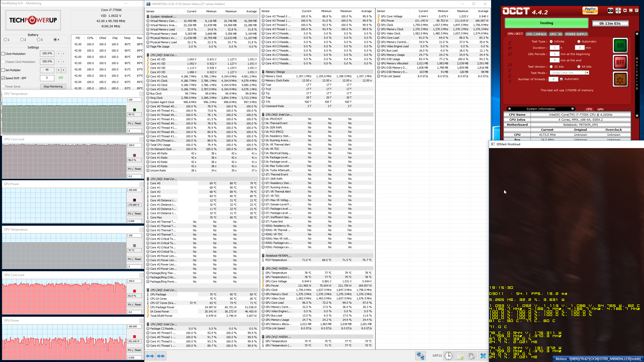Image resolution: width=644 pixels, height=362 pixels.
Task: Click Fit y on the top GPU Temperature graph
Action: click(130, 123)
